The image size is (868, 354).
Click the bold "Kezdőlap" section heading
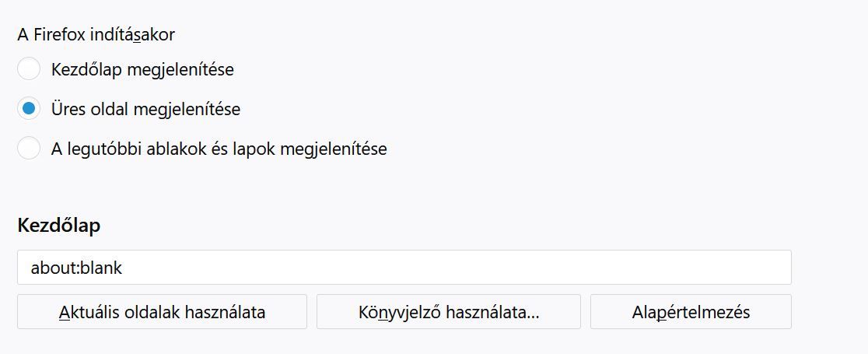click(58, 226)
